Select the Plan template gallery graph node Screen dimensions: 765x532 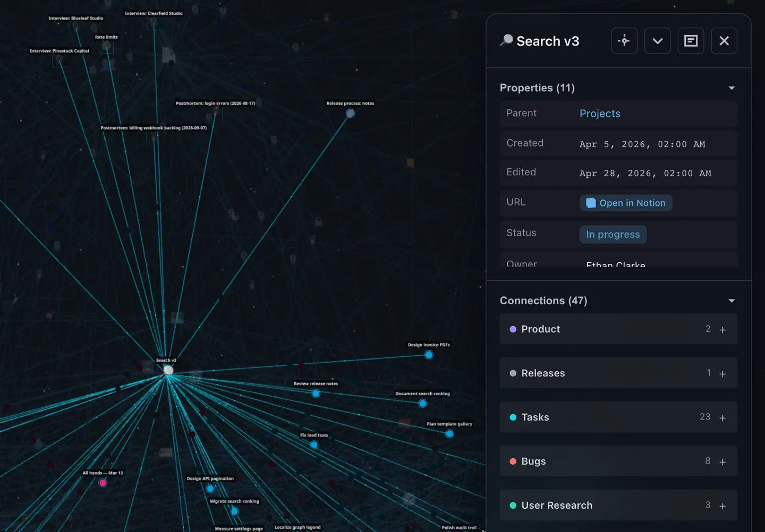point(449,434)
